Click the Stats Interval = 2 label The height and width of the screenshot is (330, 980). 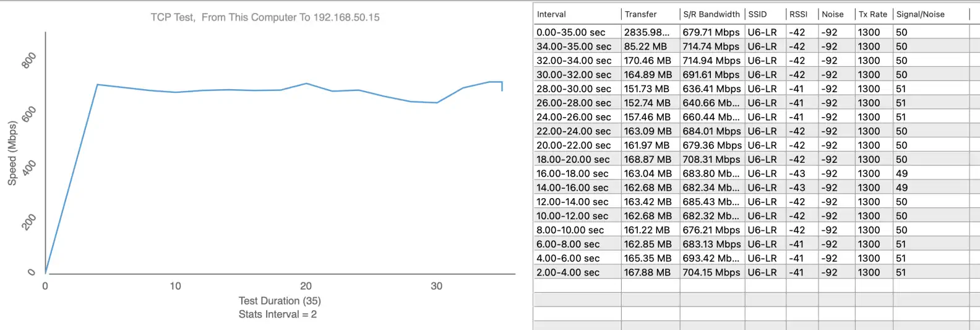[x=277, y=315]
